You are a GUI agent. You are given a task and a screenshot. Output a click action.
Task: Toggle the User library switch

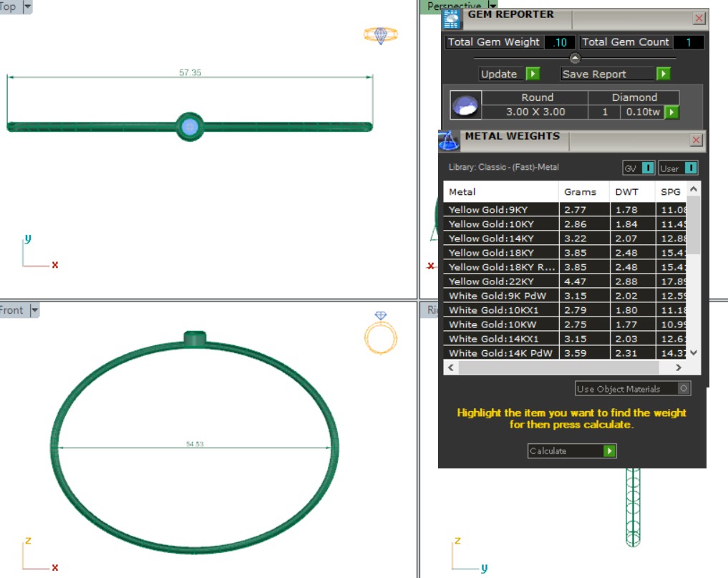pos(690,168)
